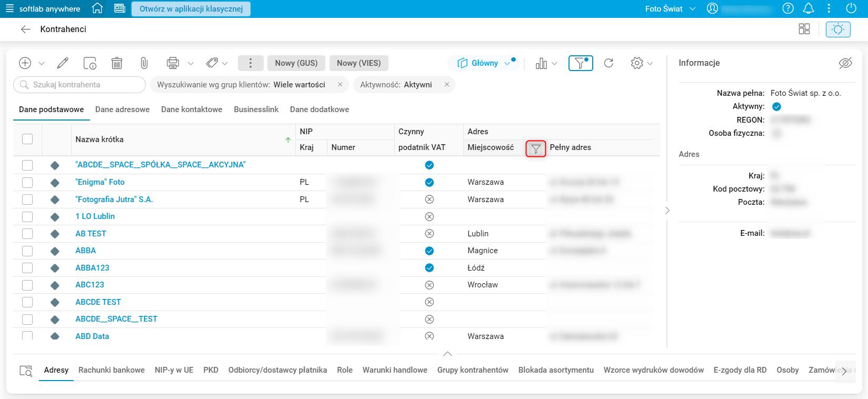
Task: Tick checkbox for ABBA123 row
Action: pos(27,268)
